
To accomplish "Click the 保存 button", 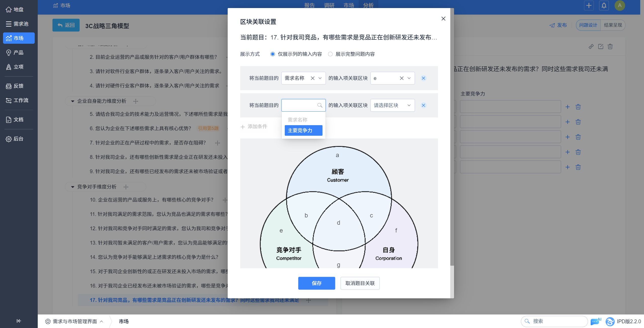I will (316, 283).
